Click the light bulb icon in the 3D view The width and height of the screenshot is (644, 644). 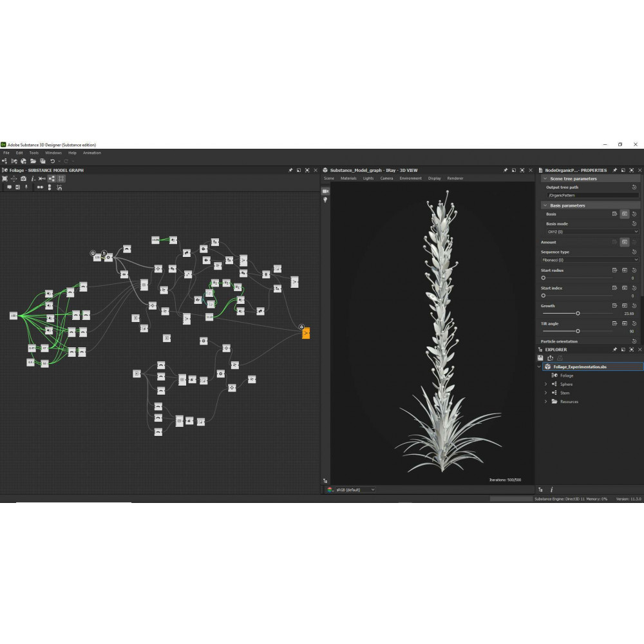click(325, 200)
